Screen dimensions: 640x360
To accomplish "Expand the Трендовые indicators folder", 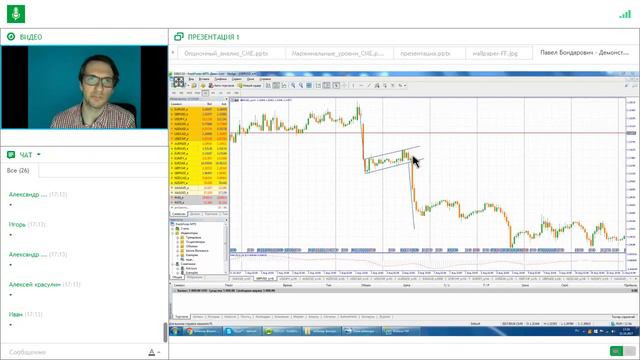I will (178, 238).
